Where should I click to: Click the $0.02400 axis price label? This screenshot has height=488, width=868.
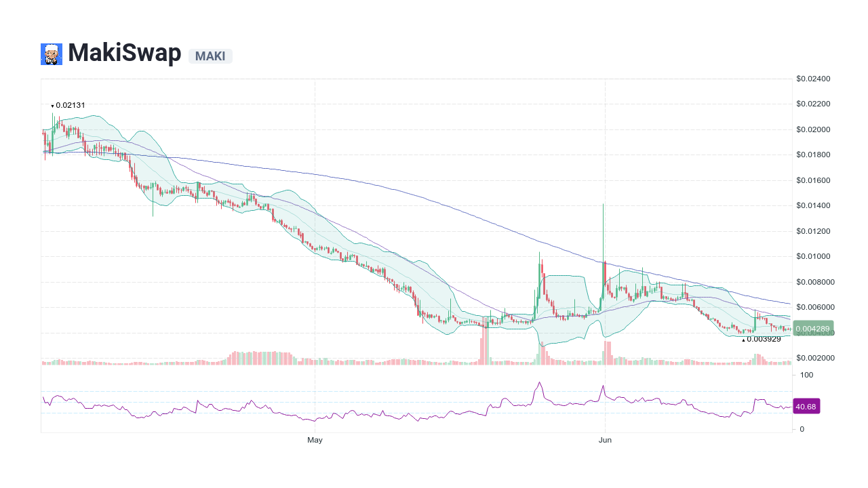click(x=813, y=79)
